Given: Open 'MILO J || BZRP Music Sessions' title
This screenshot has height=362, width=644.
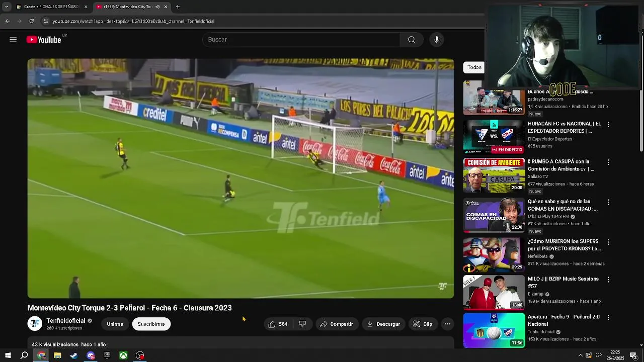Looking at the screenshot, I should [x=563, y=283].
